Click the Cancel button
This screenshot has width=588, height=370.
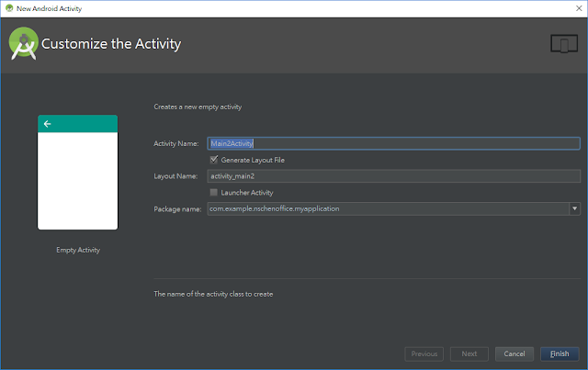514,353
